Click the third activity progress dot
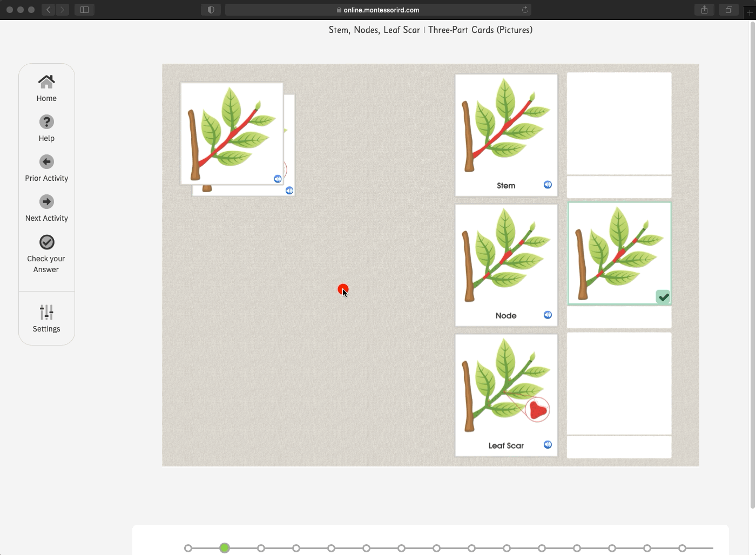 click(x=261, y=548)
